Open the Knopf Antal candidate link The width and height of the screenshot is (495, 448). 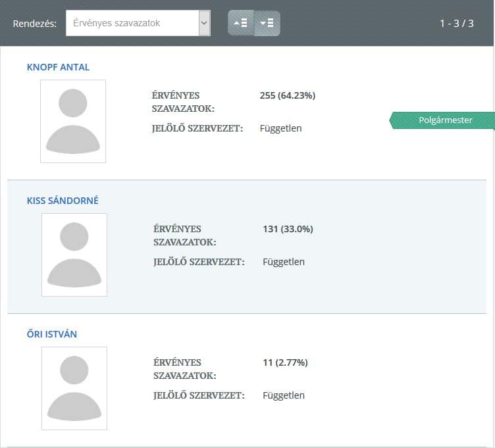pyautogui.click(x=58, y=67)
